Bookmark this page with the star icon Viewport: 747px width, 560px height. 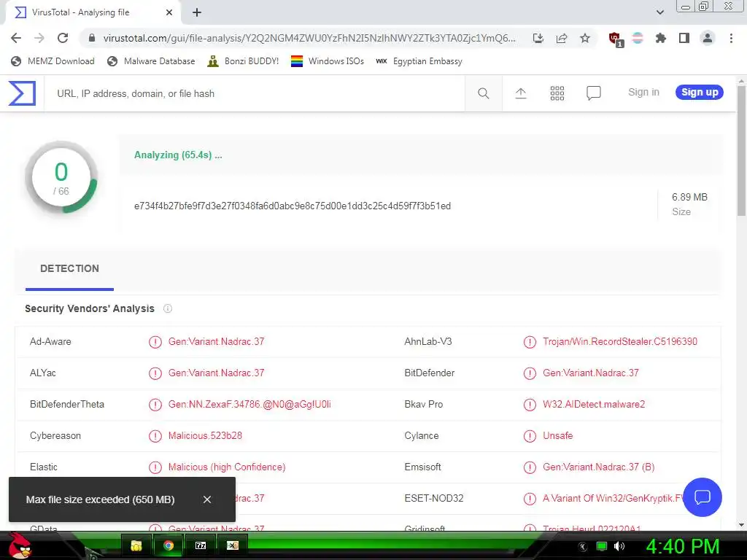585,38
